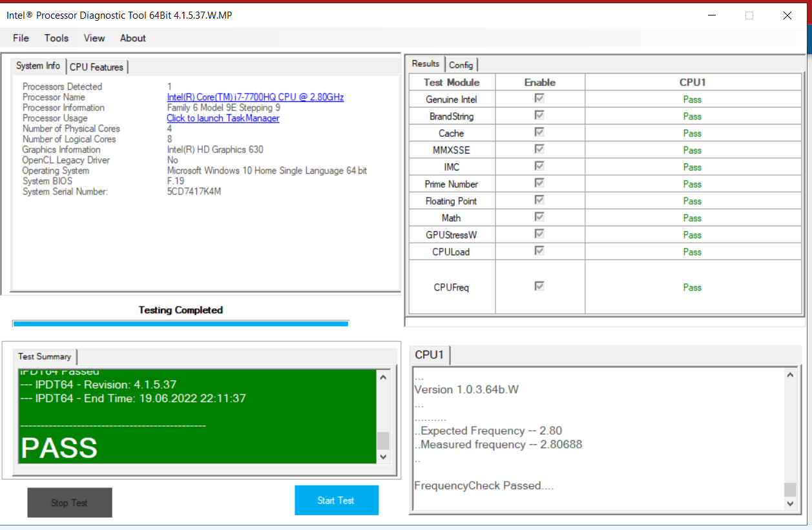Minimize the Intel Processor Diagnostic Tool window

(711, 15)
